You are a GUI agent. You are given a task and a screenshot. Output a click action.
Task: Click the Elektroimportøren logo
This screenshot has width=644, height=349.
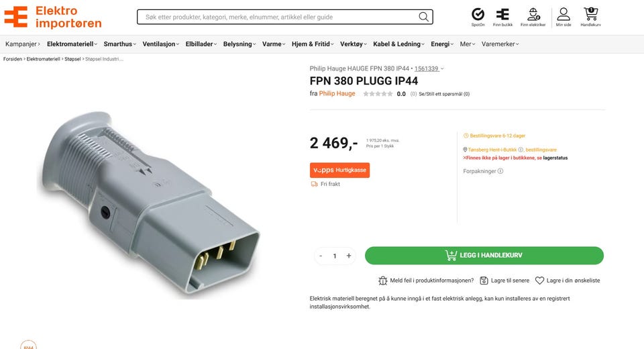[52, 17]
